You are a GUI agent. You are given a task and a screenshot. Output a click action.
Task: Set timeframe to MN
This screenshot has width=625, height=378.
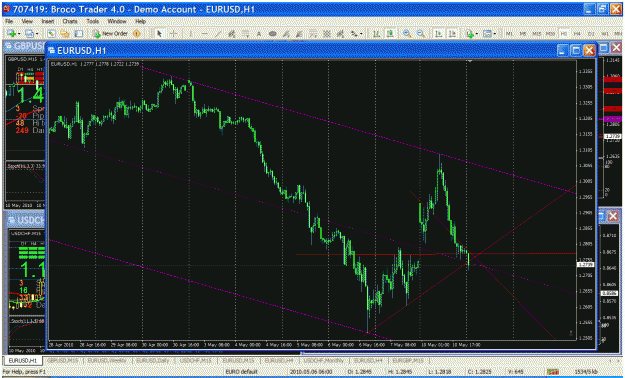(618, 34)
